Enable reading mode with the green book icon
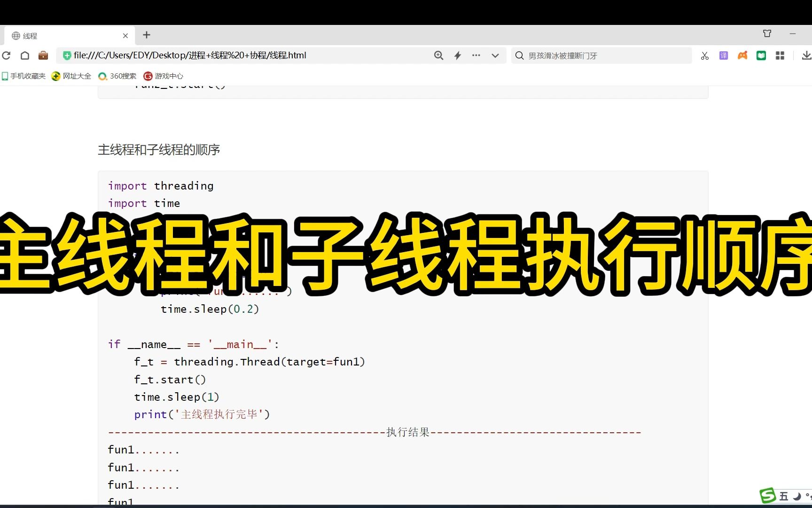Image resolution: width=812 pixels, height=508 pixels. coord(761,56)
